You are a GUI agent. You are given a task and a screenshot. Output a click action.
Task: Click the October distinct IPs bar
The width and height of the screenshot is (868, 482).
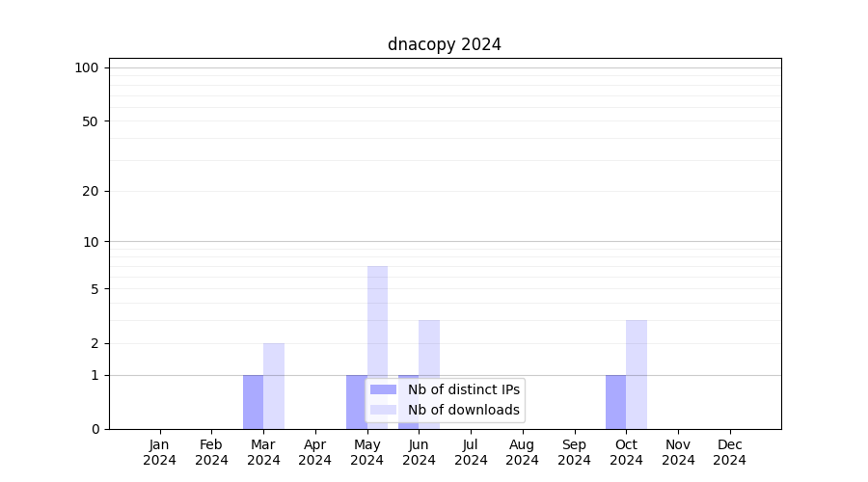point(615,402)
